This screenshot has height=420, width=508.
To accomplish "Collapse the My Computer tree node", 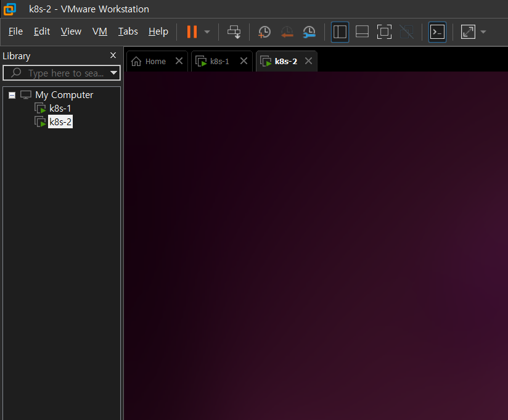I will coord(12,95).
